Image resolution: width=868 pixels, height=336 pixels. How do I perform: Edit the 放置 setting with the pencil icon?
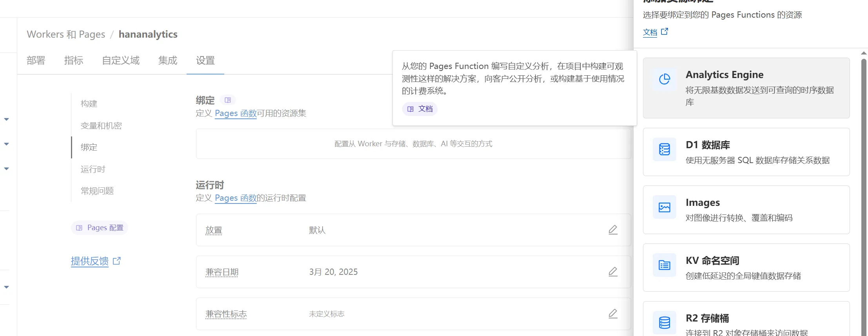(x=613, y=230)
